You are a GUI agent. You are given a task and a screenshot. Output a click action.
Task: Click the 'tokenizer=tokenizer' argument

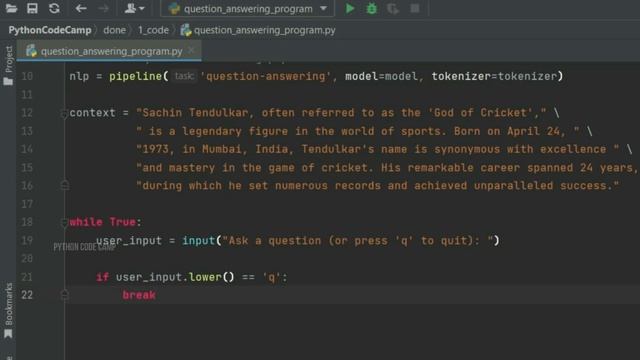point(493,76)
